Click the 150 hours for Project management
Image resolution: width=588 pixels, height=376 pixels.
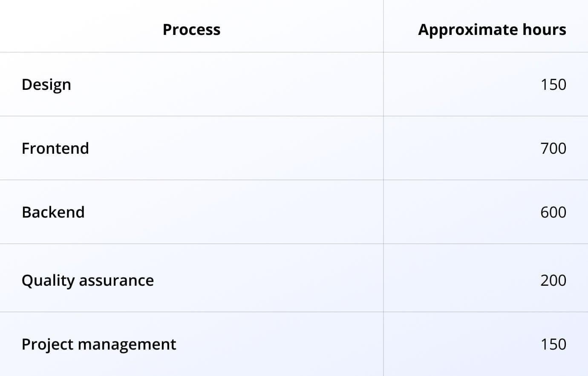click(x=553, y=344)
